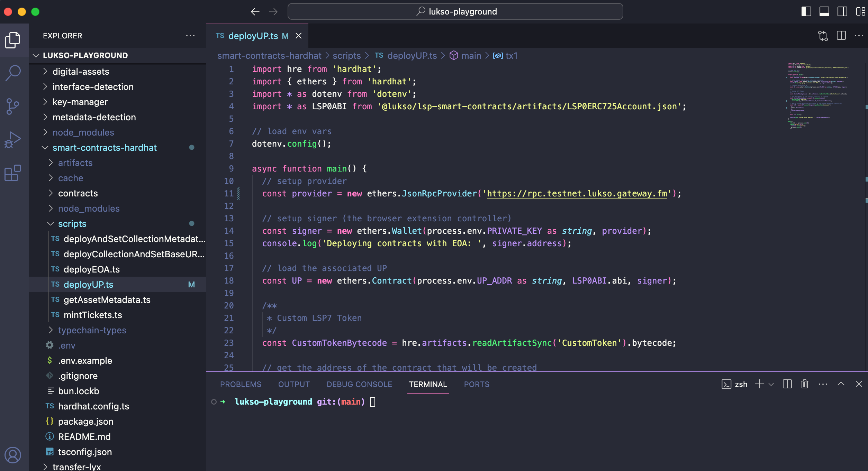This screenshot has height=471, width=868.
Task: Open the terminal launch profile dropdown arrow
Action: pyautogui.click(x=771, y=384)
